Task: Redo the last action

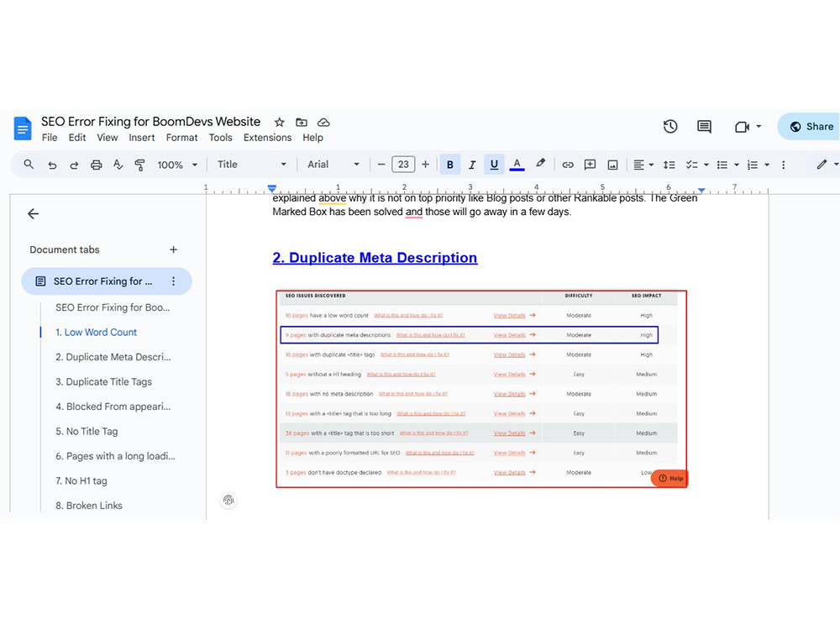Action: coord(74,165)
